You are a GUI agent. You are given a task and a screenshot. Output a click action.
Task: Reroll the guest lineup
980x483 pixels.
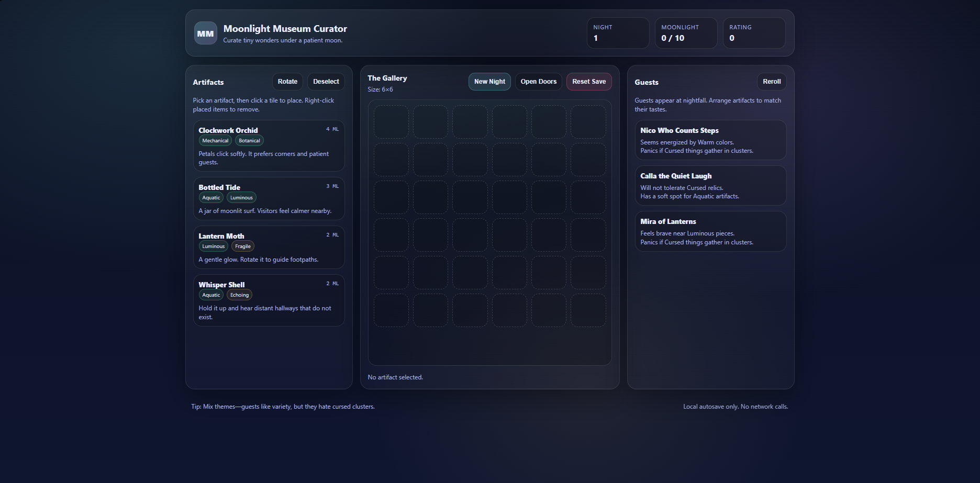point(771,81)
